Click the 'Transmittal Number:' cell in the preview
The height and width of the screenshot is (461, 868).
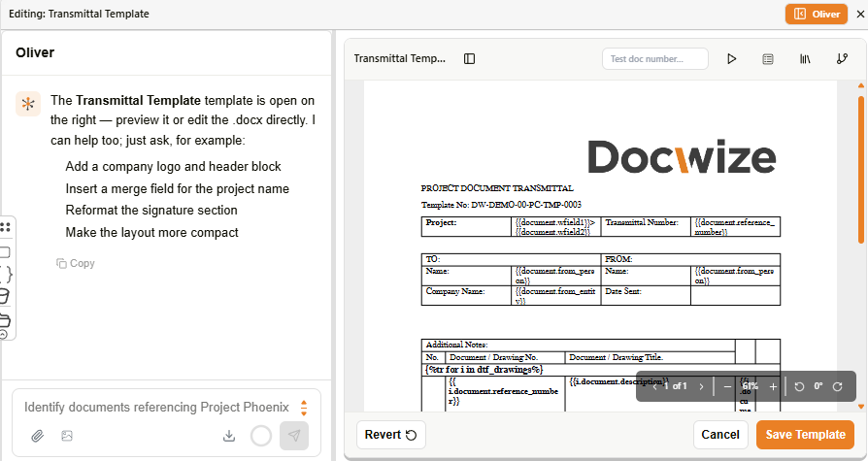point(646,227)
